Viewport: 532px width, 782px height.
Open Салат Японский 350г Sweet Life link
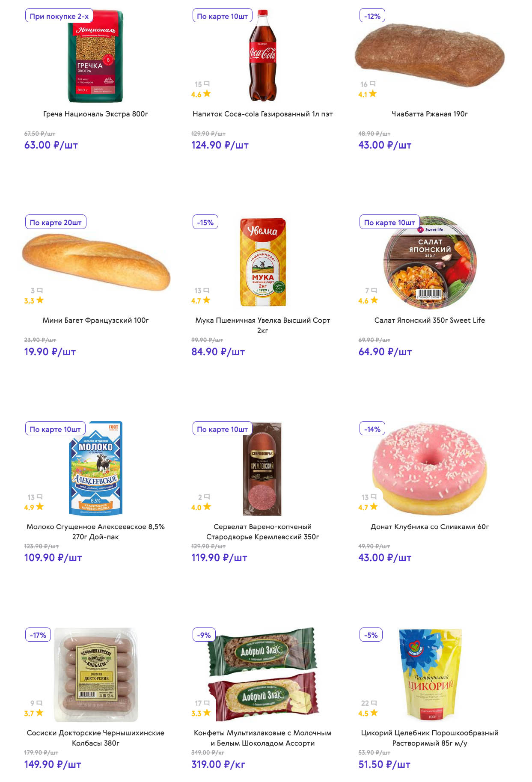point(429,320)
